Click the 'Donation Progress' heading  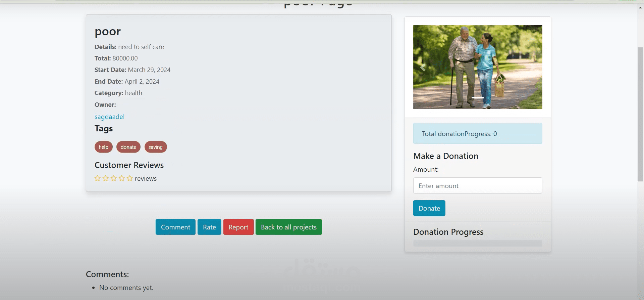click(x=448, y=232)
